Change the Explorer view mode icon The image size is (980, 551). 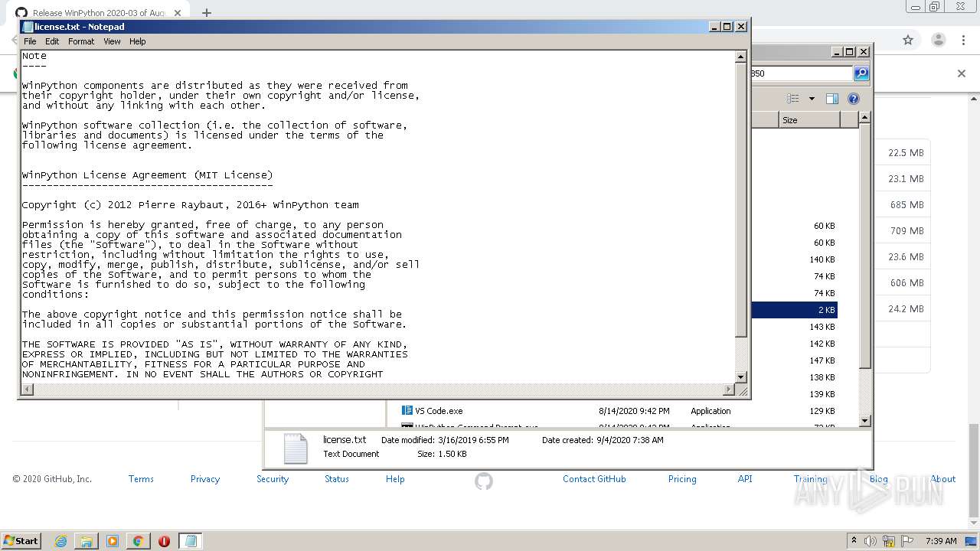(x=793, y=99)
